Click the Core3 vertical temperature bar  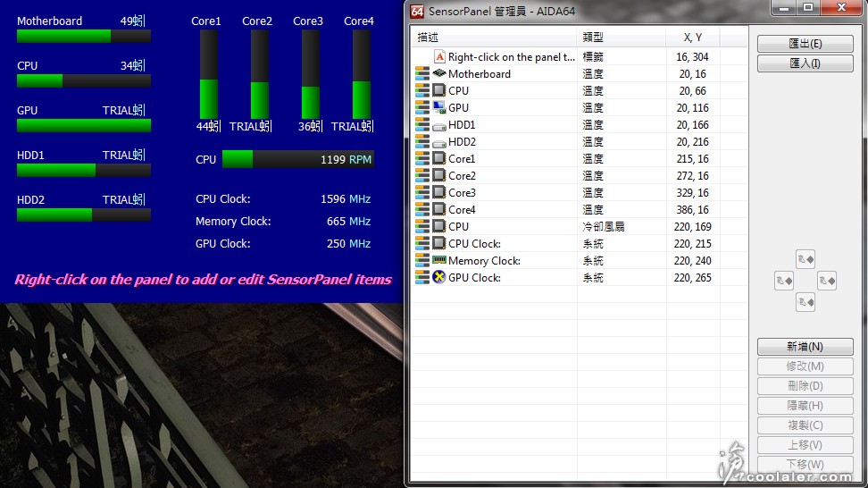pyautogui.click(x=311, y=73)
